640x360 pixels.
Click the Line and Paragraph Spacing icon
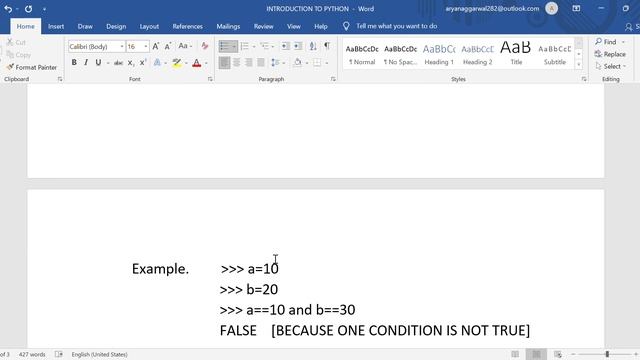click(276, 63)
